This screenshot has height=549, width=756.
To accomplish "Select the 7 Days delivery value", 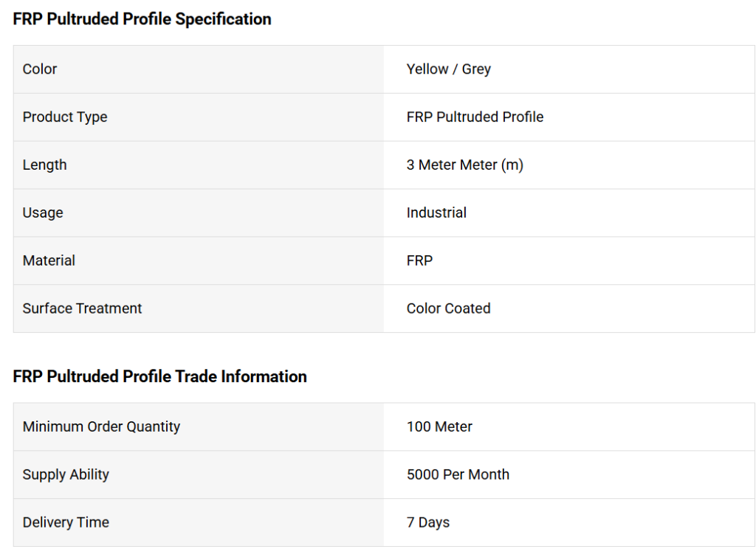I will 427,522.
